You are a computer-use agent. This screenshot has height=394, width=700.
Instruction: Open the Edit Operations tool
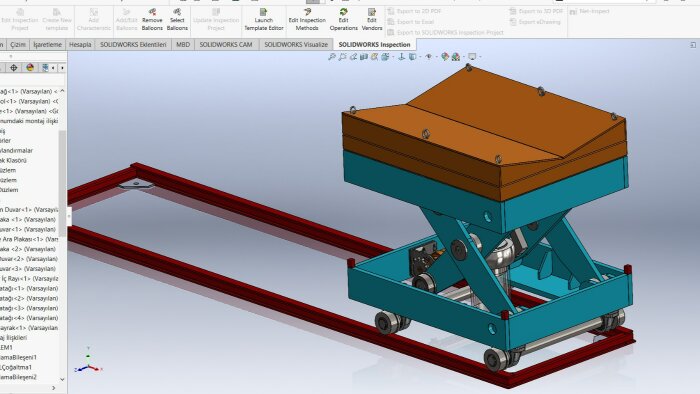coord(343,20)
